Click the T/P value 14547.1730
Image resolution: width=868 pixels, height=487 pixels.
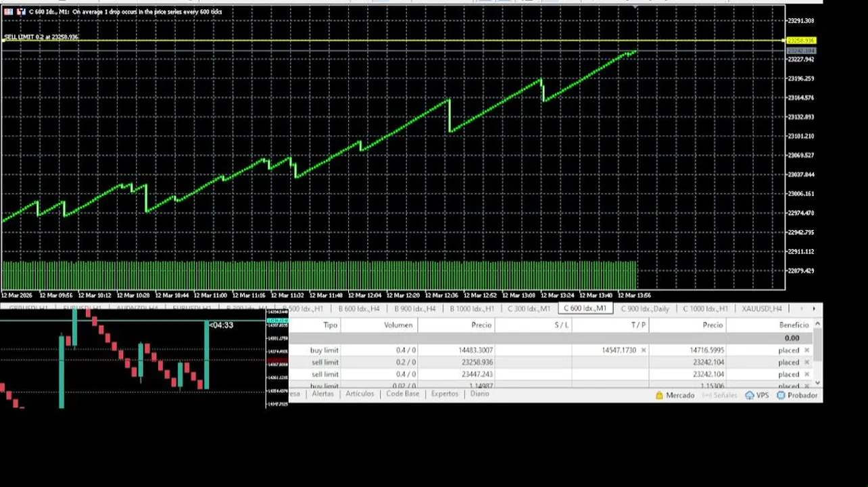click(618, 350)
